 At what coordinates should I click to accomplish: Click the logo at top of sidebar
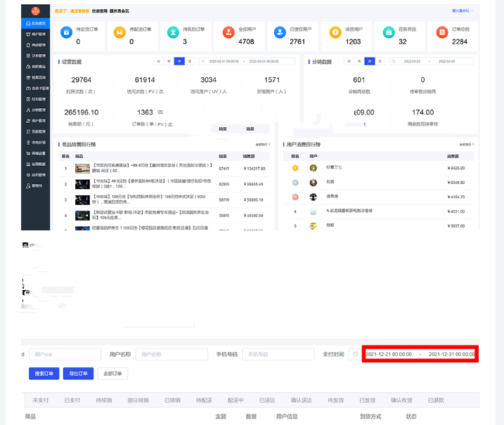(x=34, y=11)
